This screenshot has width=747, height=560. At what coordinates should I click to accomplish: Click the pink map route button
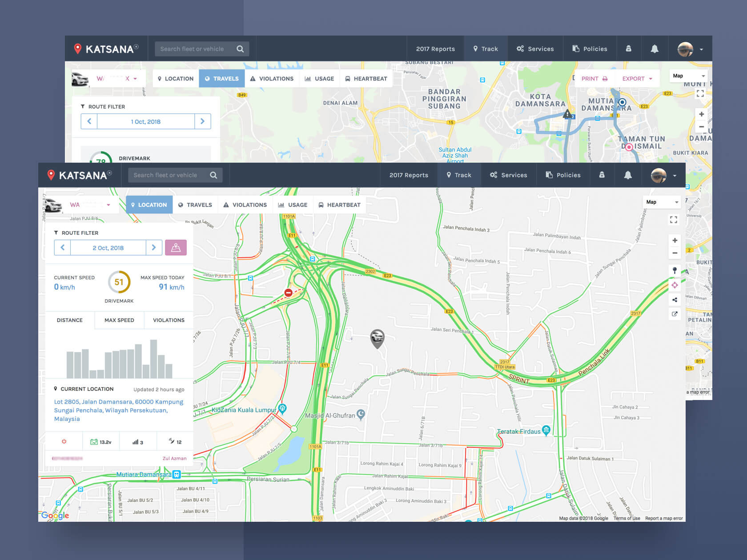coord(176,248)
